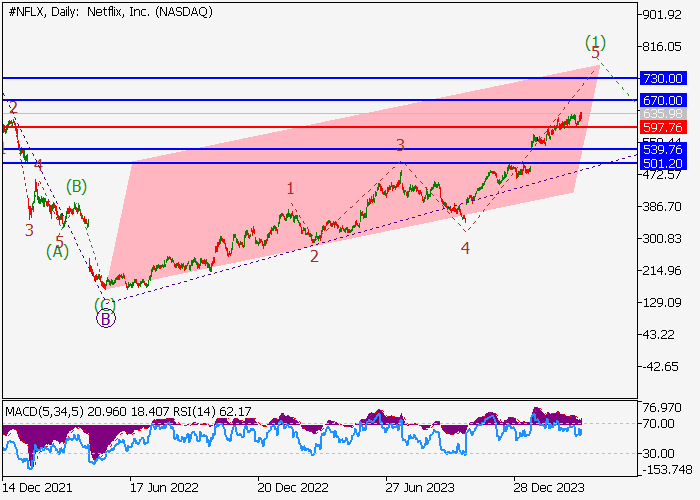Click the 129.09 price axis value
Screen dimensions: 700x500
[x=662, y=303]
